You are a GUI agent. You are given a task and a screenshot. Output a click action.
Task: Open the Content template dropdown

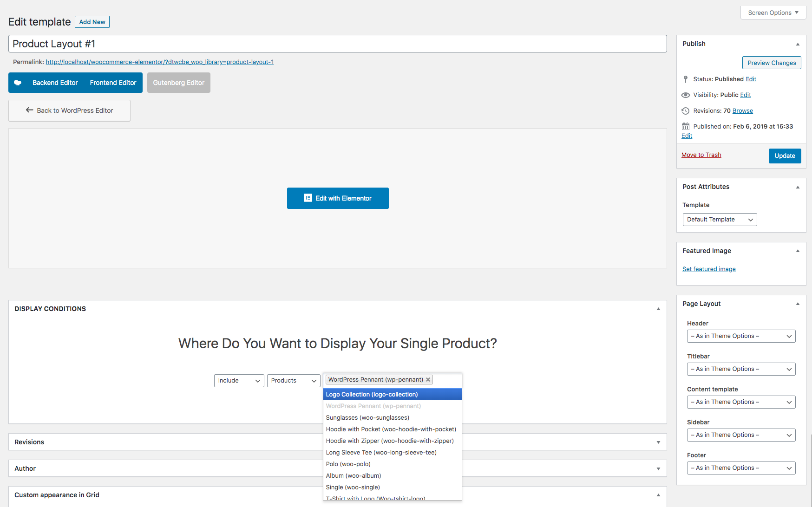pos(741,402)
